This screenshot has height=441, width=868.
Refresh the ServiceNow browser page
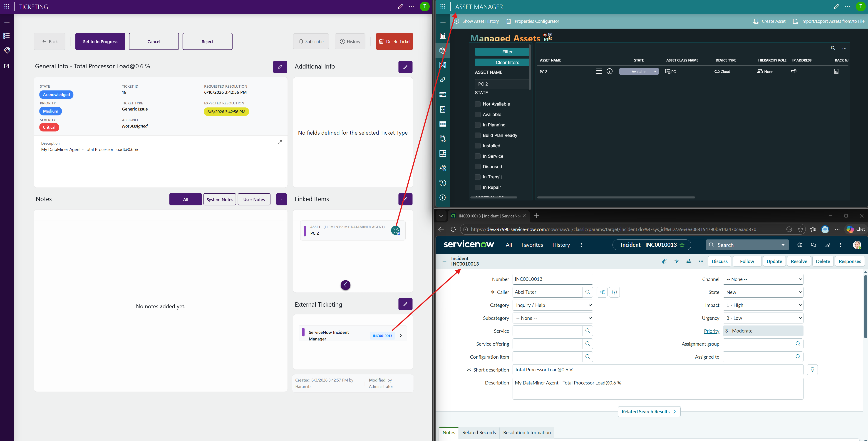453,229
